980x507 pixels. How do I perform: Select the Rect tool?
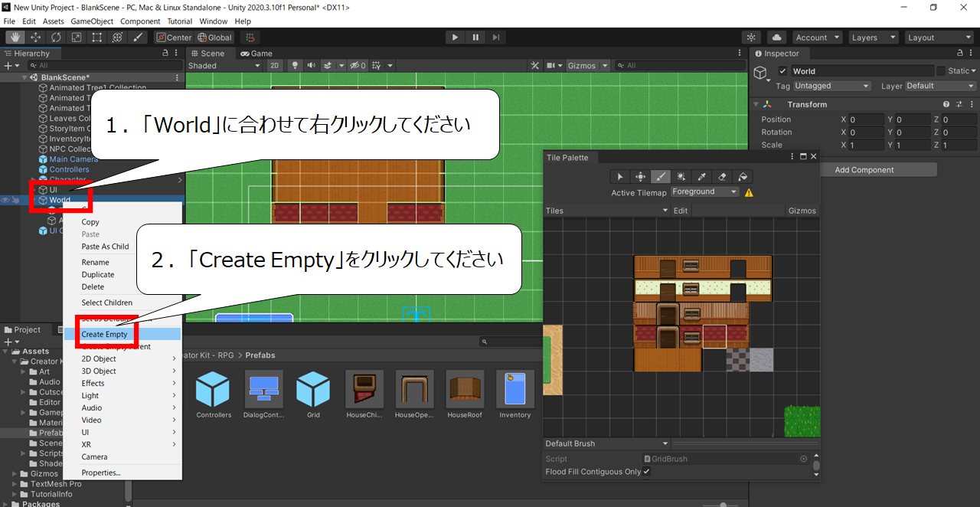(x=97, y=38)
